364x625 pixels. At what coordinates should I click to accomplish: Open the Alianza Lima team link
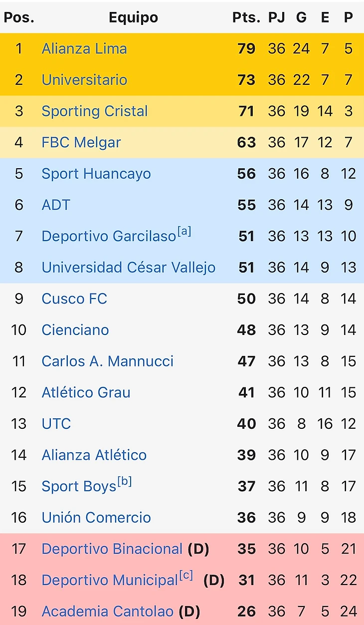pos(84,49)
